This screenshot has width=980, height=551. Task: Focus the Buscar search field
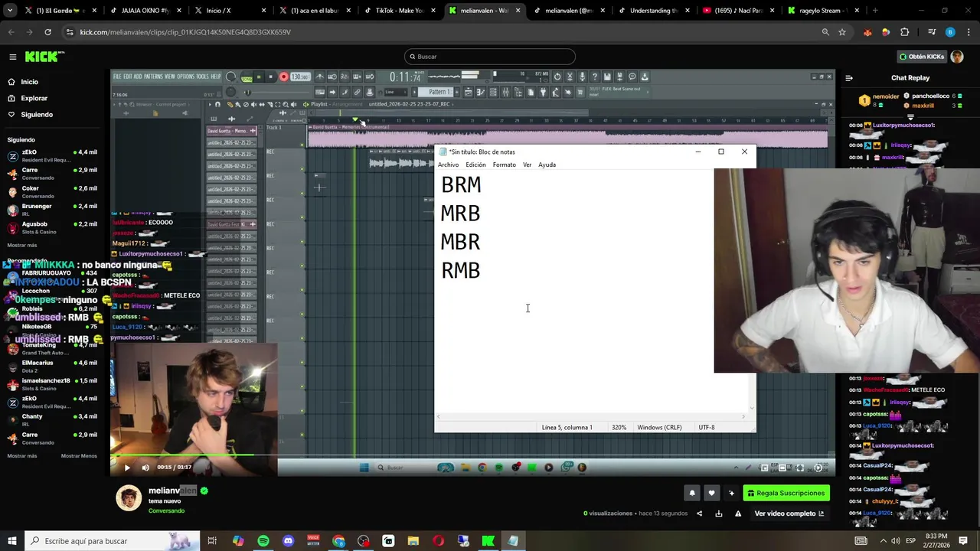coord(490,57)
